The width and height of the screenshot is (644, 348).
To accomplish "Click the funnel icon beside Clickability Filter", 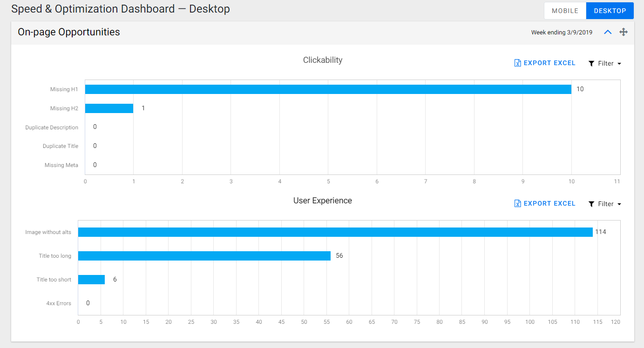I will click(x=591, y=63).
